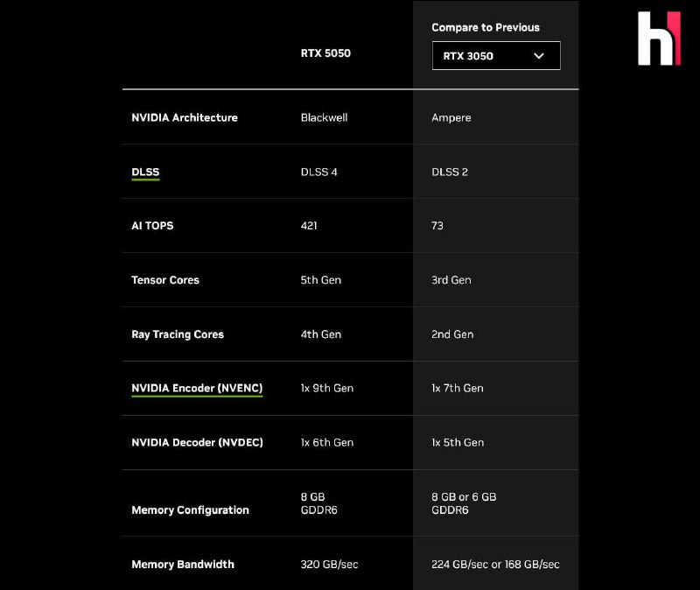The height and width of the screenshot is (590, 700).
Task: Select the NVIDIA Architecture row label
Action: point(185,117)
